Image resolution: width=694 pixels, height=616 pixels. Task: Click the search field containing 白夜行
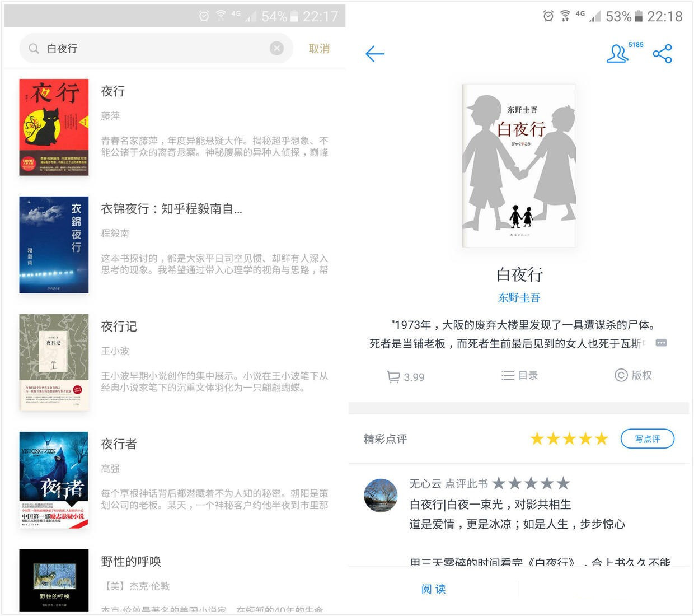156,48
